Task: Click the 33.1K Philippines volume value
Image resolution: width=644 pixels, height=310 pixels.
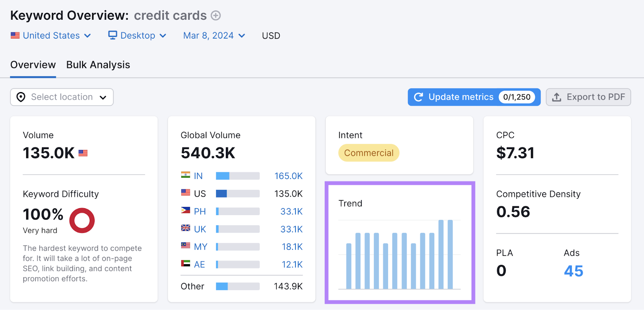Action: [x=291, y=211]
